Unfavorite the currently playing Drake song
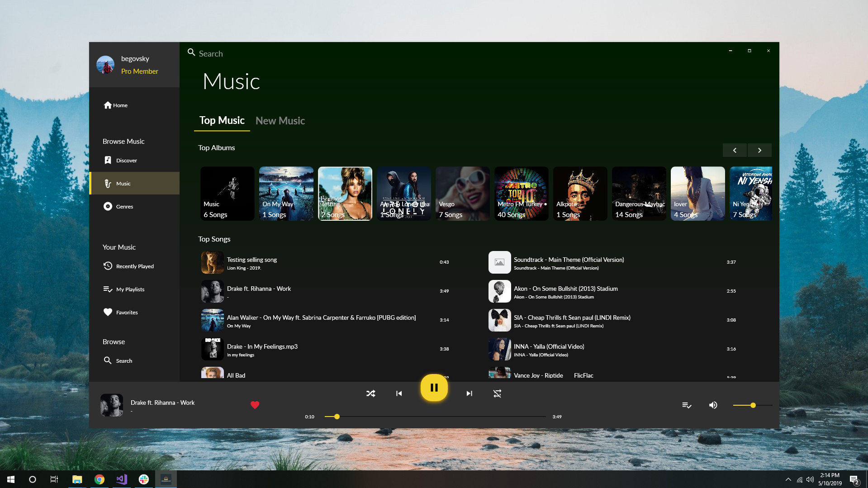This screenshot has width=868, height=488. pos(255,405)
